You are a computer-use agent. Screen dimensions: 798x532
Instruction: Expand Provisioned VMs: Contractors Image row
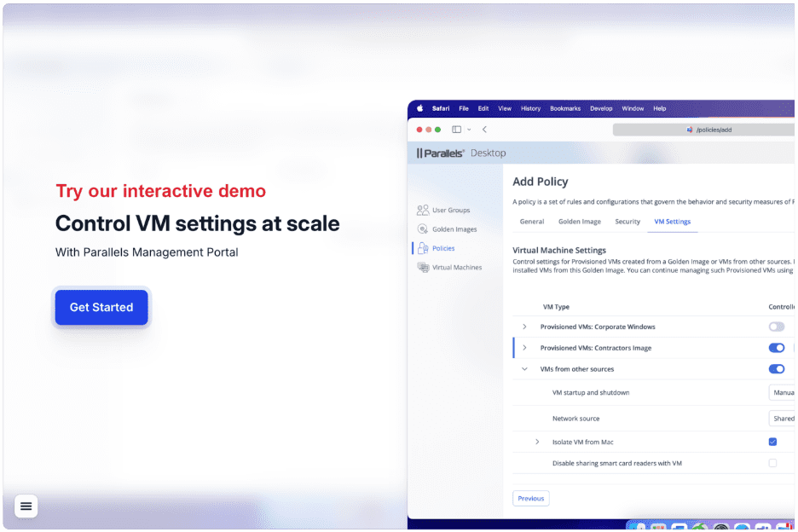point(523,348)
